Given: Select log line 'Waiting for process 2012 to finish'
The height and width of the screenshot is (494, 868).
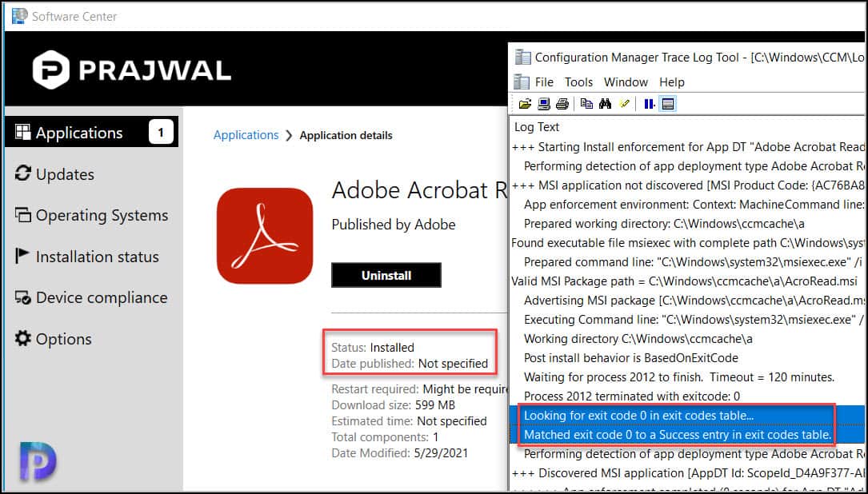Looking at the screenshot, I should pos(687,377).
